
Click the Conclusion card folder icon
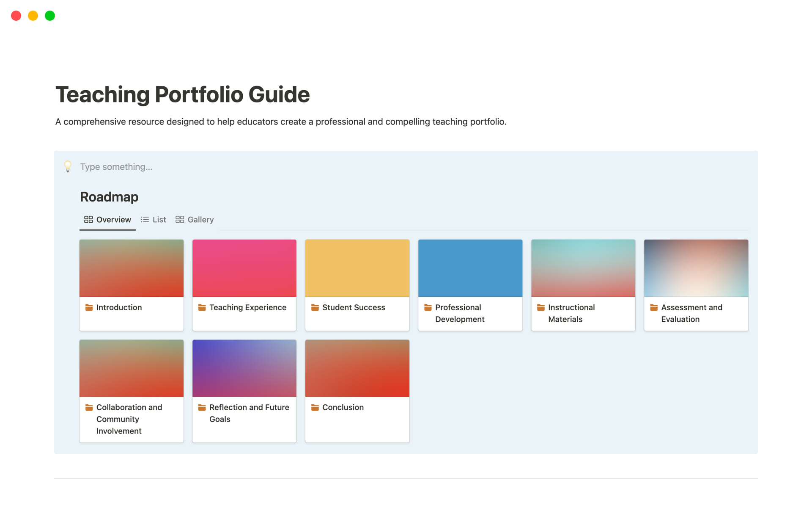[315, 407]
